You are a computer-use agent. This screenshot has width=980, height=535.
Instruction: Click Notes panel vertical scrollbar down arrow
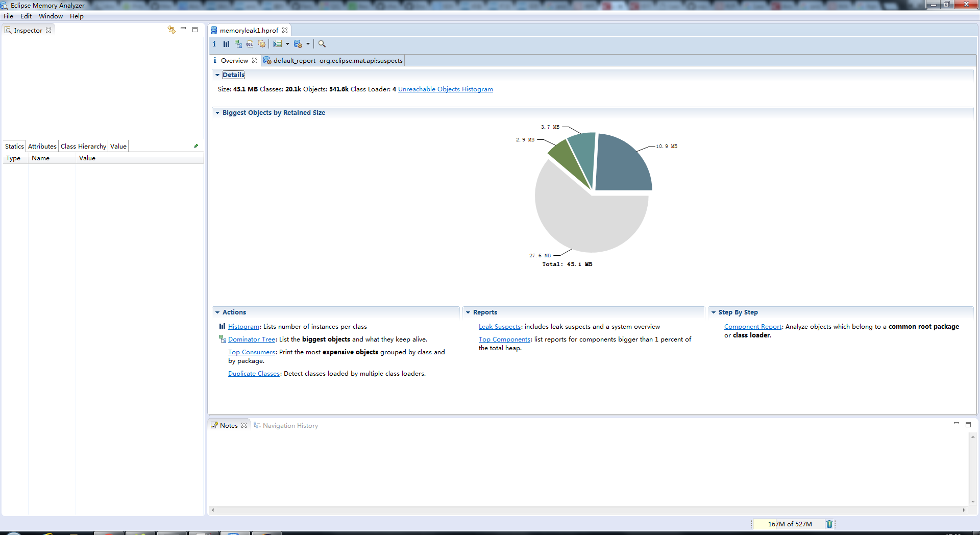[x=973, y=502]
